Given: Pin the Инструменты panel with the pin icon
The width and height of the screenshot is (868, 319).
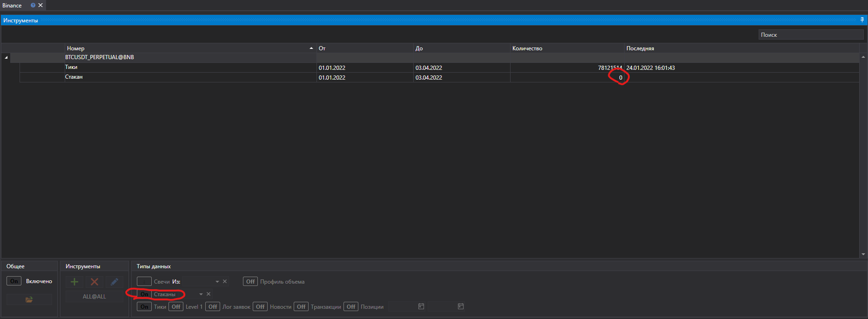Looking at the screenshot, I should tap(862, 20).
